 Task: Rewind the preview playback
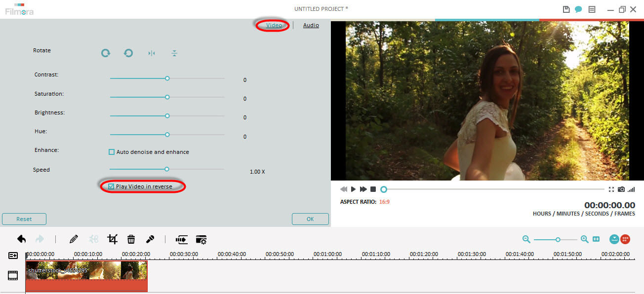pos(344,189)
